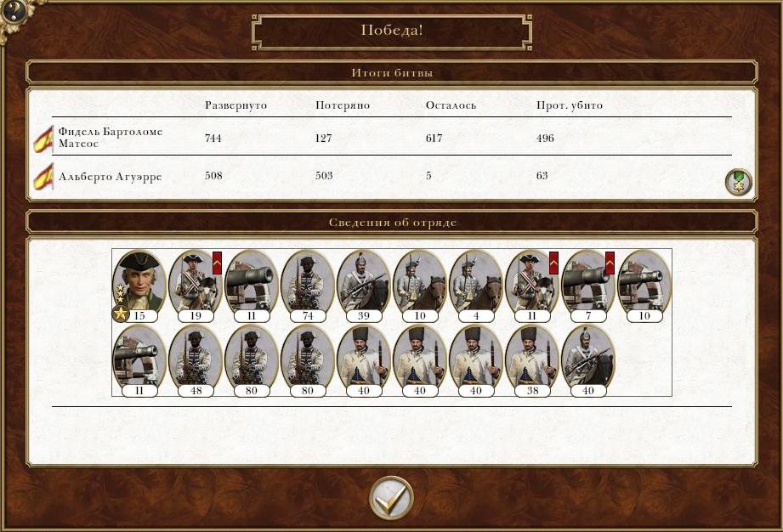Click the Сведения об отряде section header
Screen dimensions: 783x532
[391, 222]
